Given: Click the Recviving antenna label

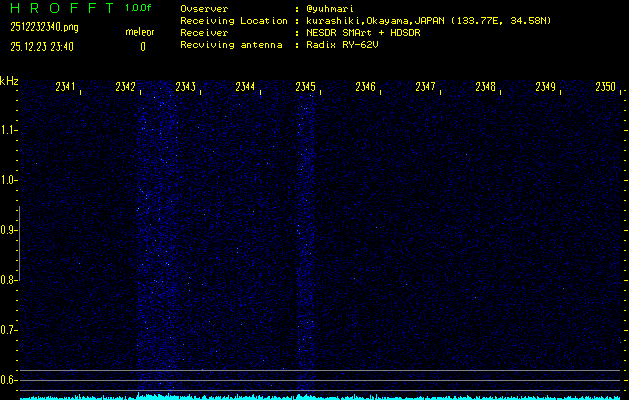Looking at the screenshot, I should [231, 45].
